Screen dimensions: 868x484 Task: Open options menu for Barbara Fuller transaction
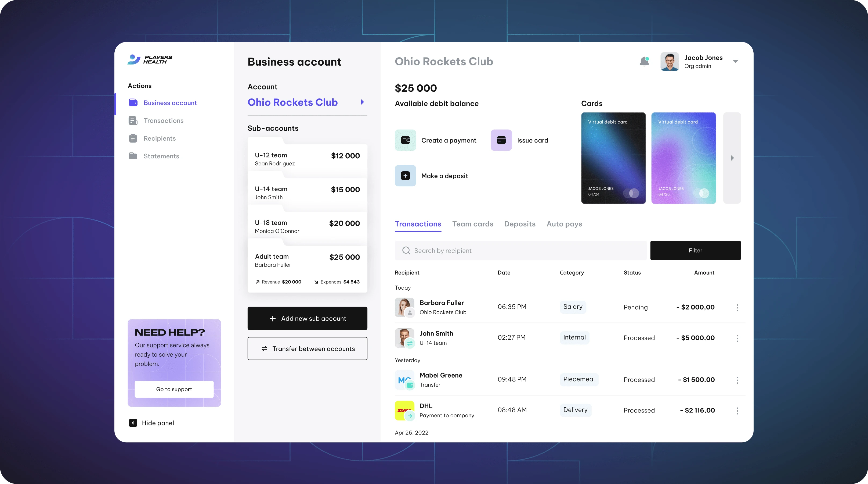coord(737,307)
